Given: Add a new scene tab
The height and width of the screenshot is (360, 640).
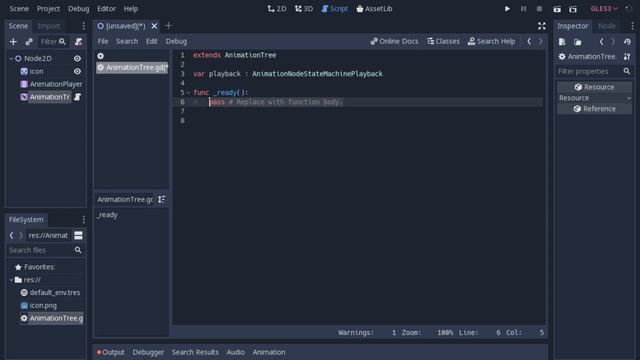Looking at the screenshot, I should pyautogui.click(x=168, y=26).
